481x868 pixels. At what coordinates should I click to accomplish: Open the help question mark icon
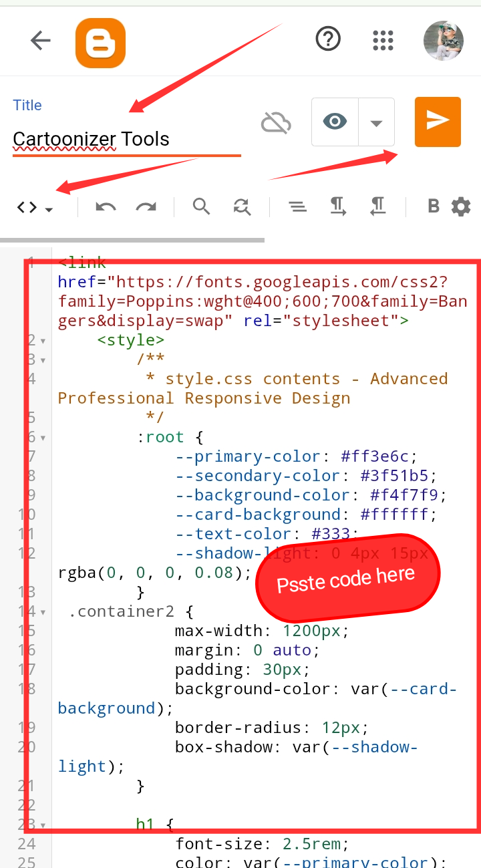pos(328,40)
